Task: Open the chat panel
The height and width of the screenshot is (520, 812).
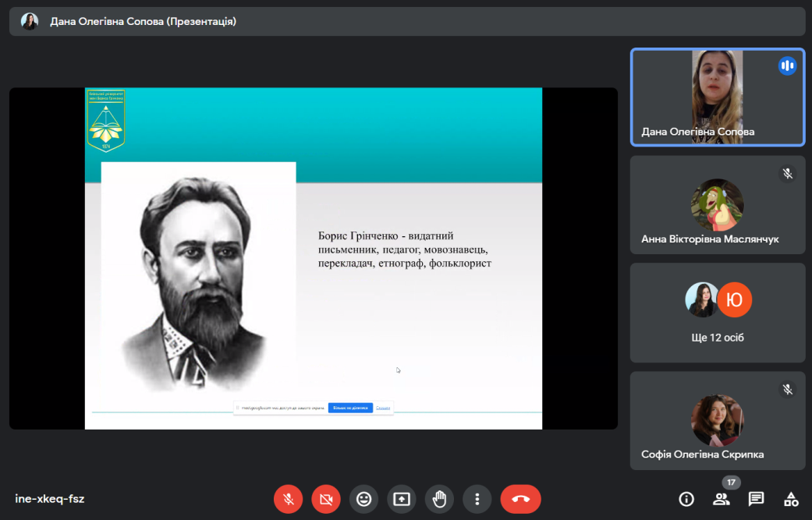Action: 756,499
